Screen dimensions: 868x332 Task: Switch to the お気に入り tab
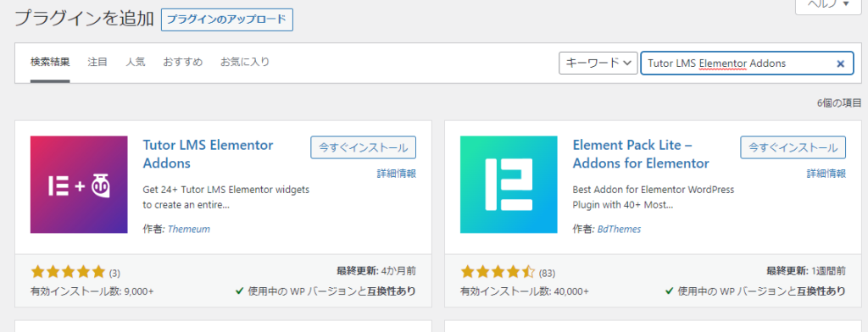[245, 62]
